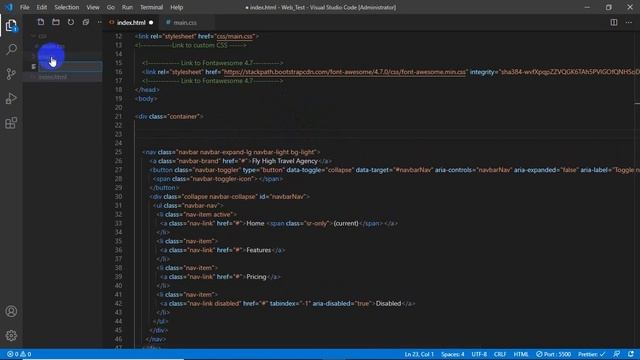This screenshot has width=640, height=360.
Task: Click the 'Disabled' text on line 42
Action: 388,303
